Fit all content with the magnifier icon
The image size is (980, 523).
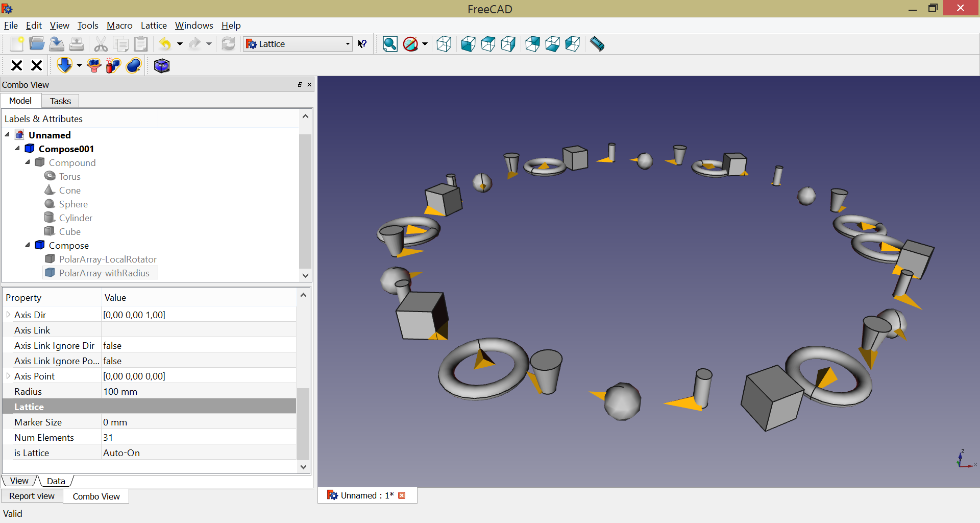tap(390, 44)
